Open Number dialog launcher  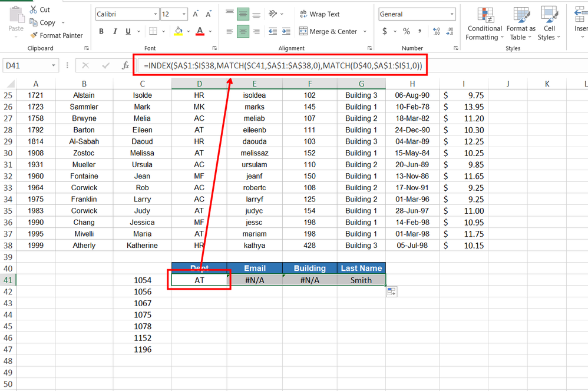(x=456, y=48)
